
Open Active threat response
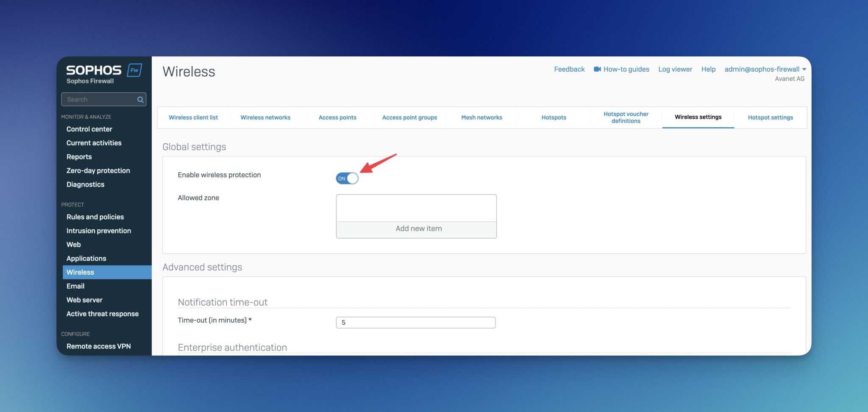click(103, 314)
